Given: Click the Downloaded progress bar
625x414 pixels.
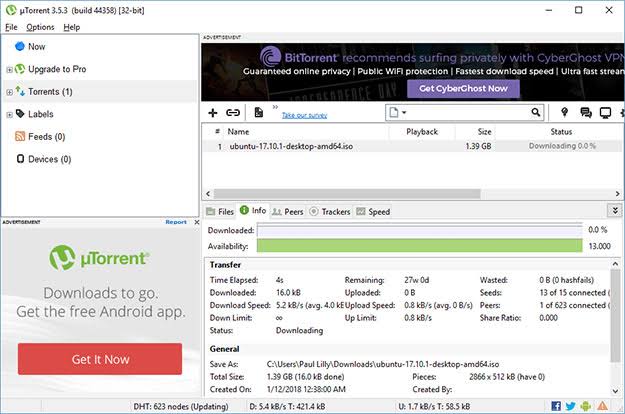Looking at the screenshot, I should pyautogui.click(x=420, y=230).
